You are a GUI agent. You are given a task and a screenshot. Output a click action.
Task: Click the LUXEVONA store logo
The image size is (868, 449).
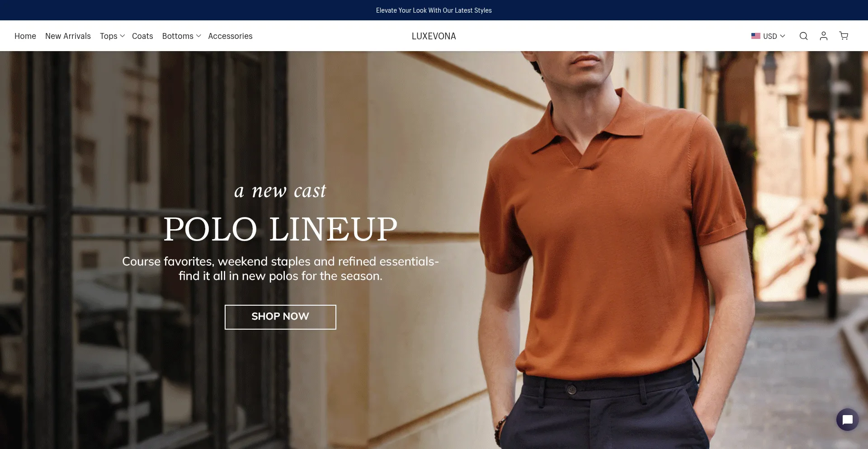click(x=434, y=36)
